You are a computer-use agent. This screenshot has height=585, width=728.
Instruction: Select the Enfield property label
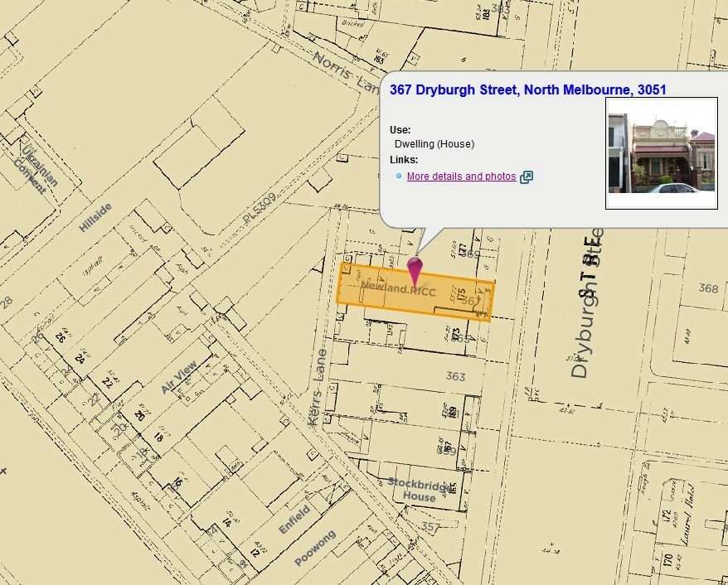tap(294, 519)
